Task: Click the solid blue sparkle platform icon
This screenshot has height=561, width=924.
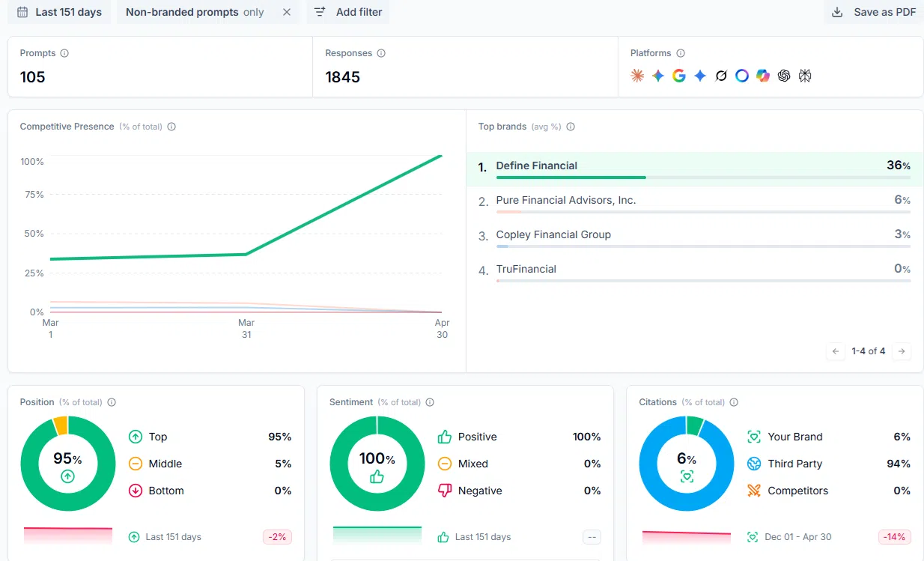Action: tap(700, 76)
